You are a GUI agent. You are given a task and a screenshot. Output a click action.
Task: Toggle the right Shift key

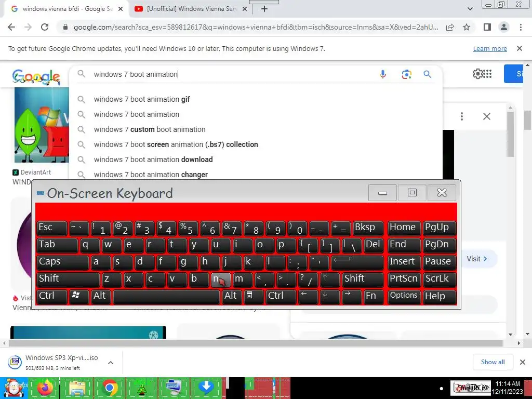pos(362,279)
